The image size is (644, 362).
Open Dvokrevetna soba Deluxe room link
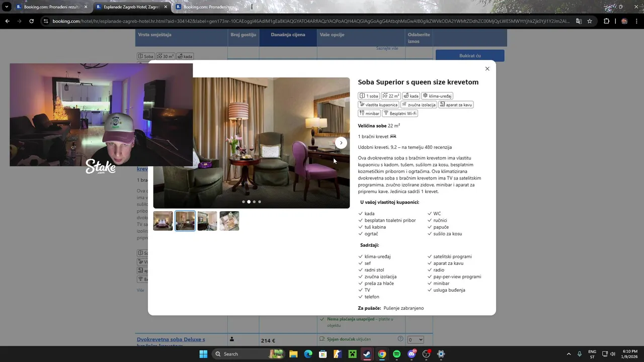(x=171, y=342)
